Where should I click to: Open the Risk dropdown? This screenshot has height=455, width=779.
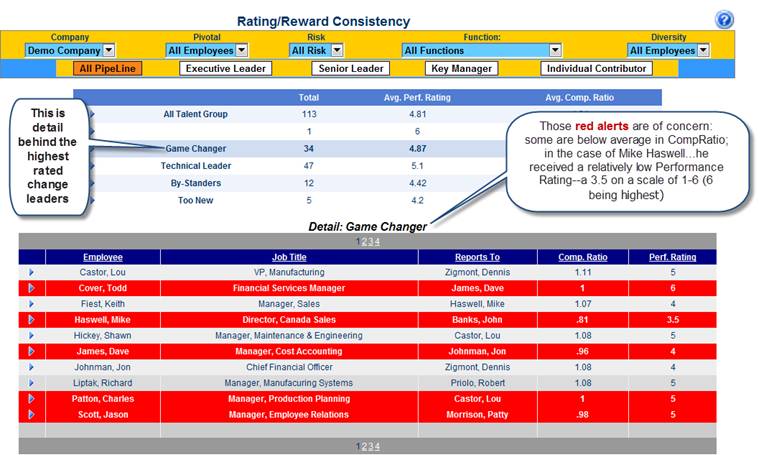click(x=316, y=50)
